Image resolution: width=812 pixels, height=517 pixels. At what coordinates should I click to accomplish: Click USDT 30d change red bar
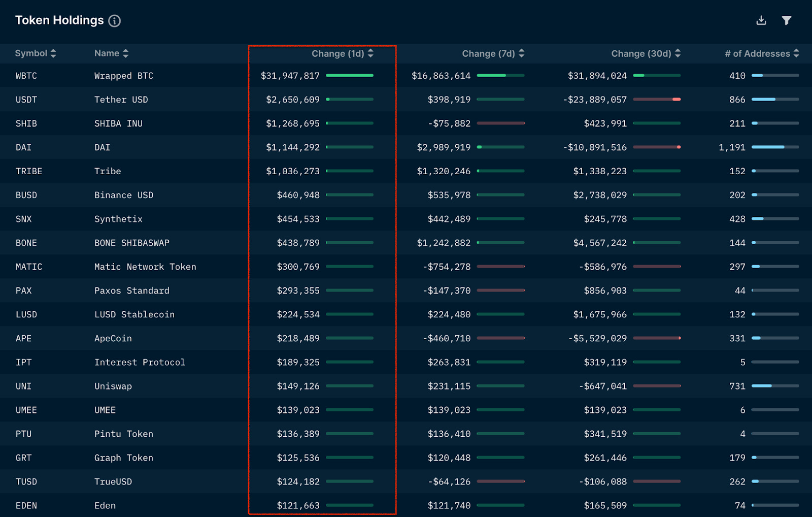point(657,100)
